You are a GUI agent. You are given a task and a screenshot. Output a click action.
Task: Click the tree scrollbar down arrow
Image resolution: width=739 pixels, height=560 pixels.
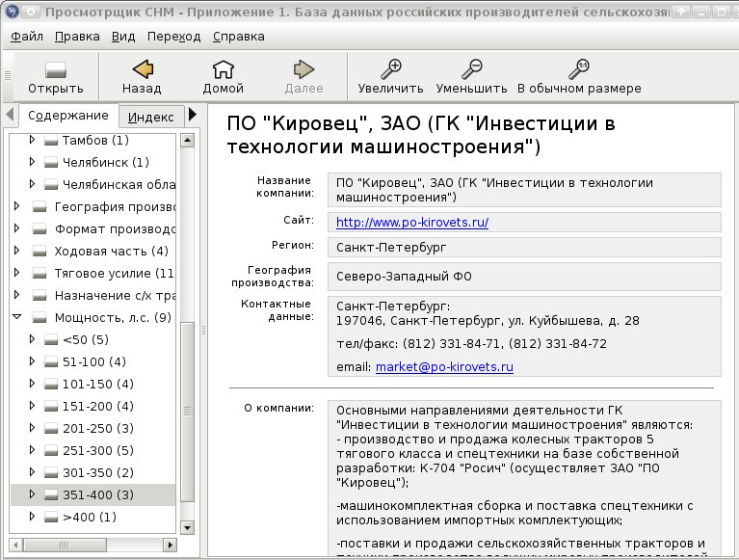(x=188, y=527)
